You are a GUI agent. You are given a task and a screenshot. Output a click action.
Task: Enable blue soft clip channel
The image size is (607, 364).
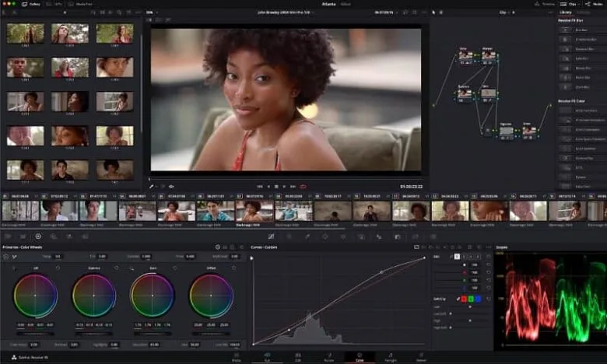click(x=478, y=299)
